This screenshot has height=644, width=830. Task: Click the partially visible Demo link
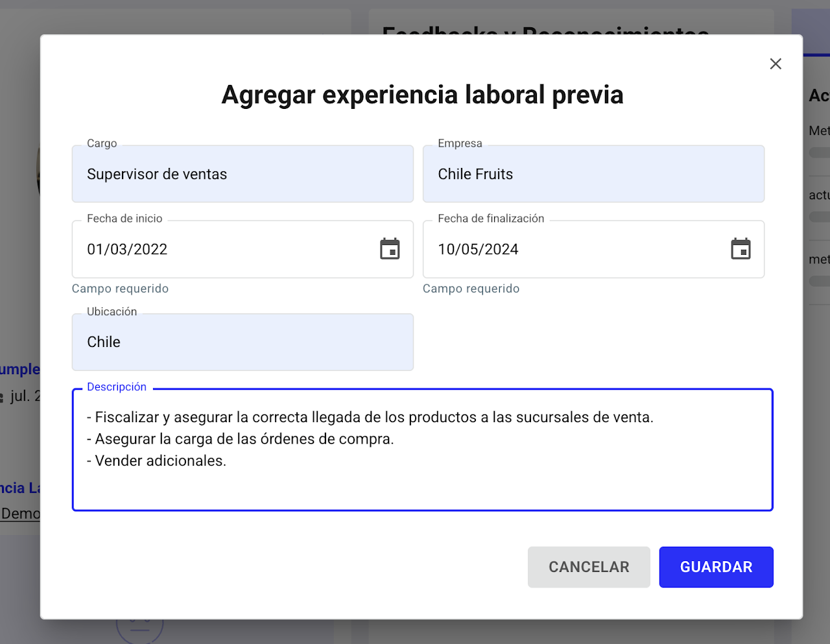[x=20, y=514]
